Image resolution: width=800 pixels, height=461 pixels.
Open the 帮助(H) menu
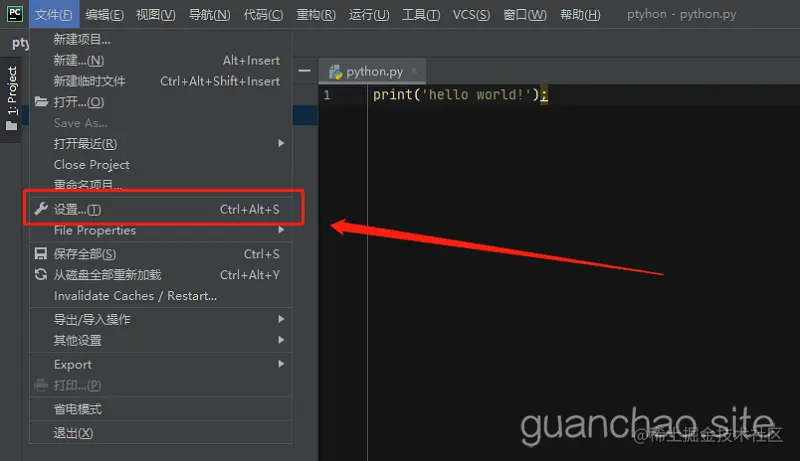580,14
